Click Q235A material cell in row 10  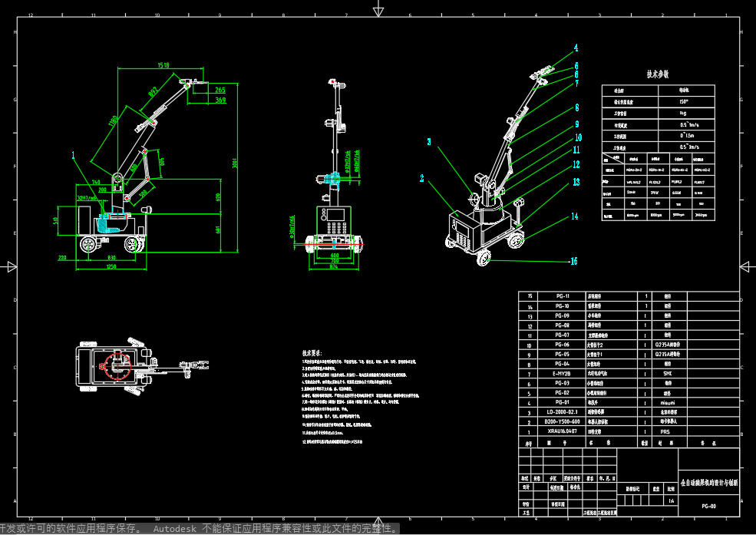click(x=667, y=345)
